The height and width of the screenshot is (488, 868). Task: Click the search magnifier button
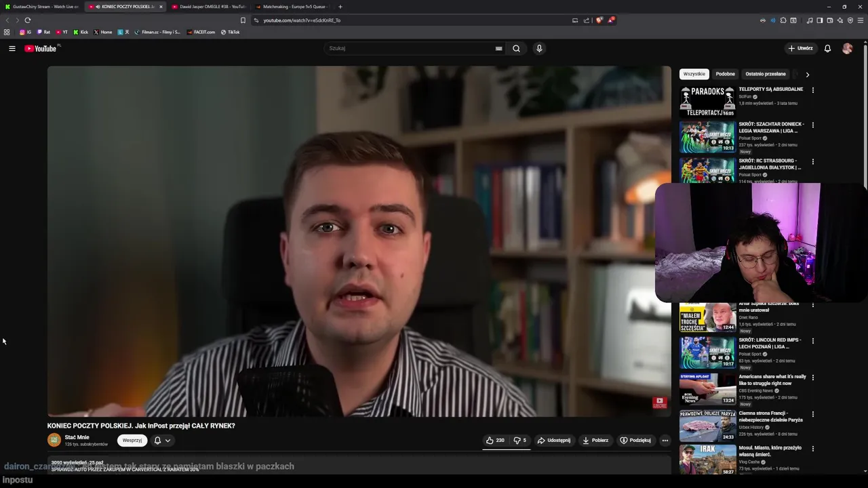point(516,48)
